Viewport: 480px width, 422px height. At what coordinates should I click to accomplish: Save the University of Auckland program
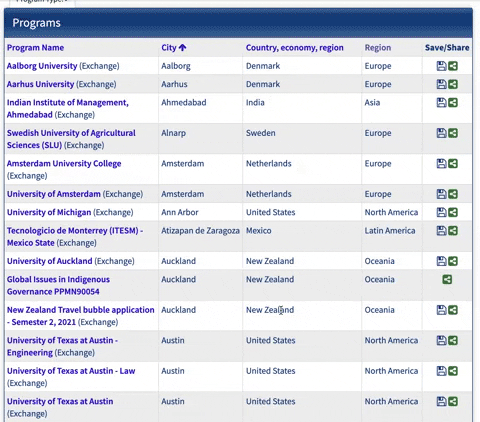441,261
